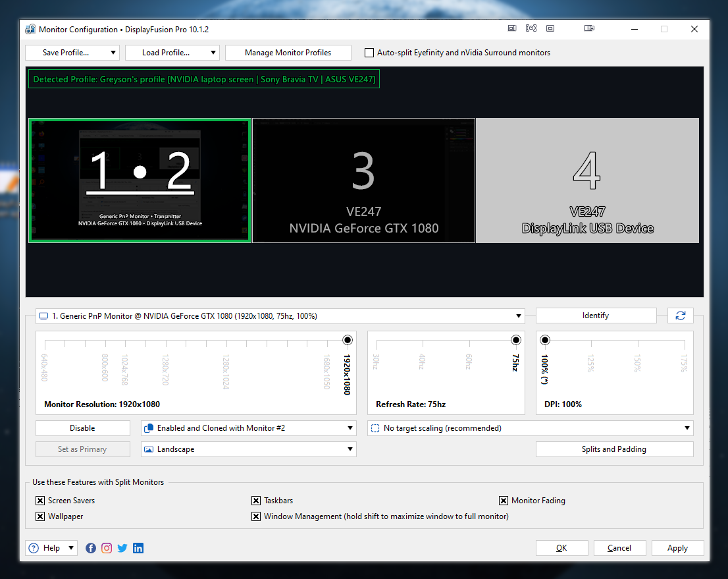Toggle the Screen Savers checkbox
The height and width of the screenshot is (579, 728).
[x=40, y=501]
